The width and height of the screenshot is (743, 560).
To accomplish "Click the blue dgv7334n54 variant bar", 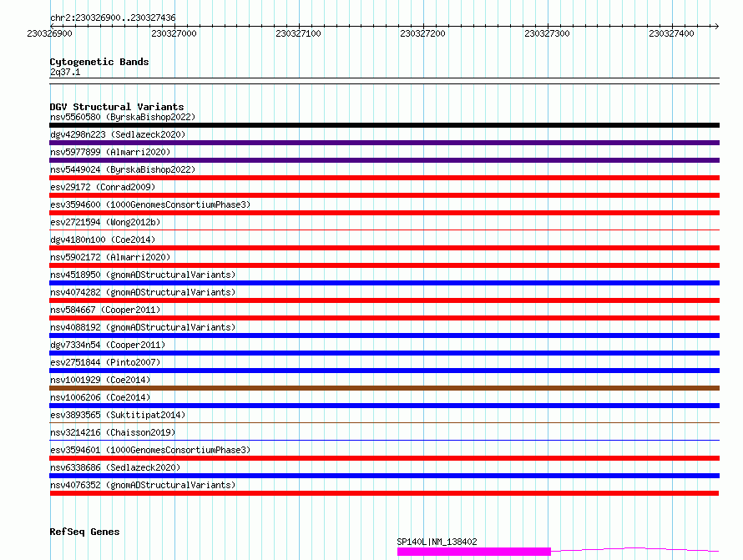I will click(x=384, y=353).
